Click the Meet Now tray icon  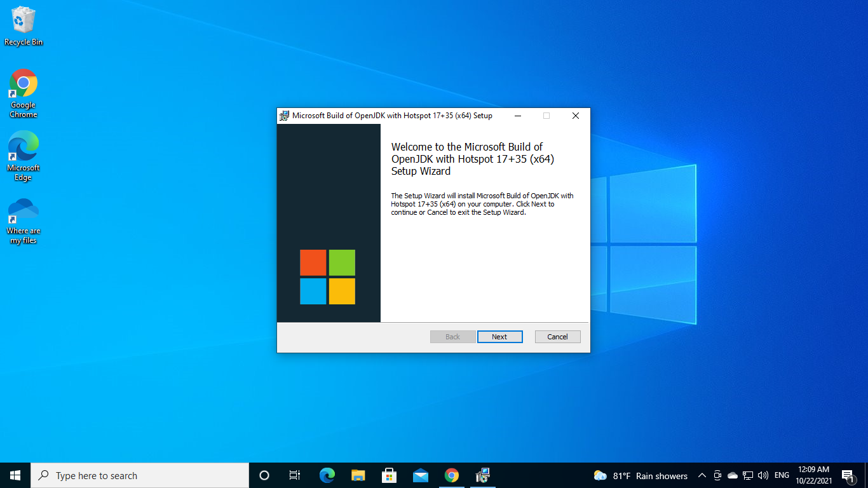click(x=717, y=475)
